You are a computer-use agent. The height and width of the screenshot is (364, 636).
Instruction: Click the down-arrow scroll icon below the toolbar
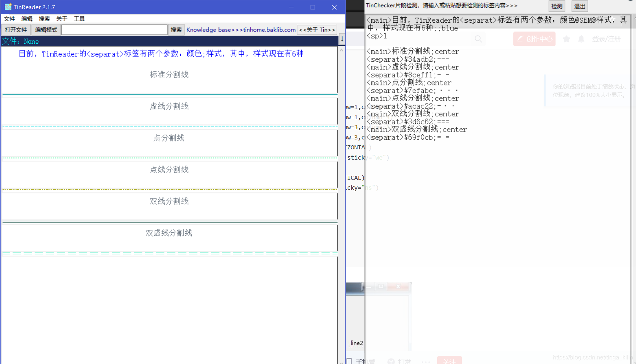point(342,39)
